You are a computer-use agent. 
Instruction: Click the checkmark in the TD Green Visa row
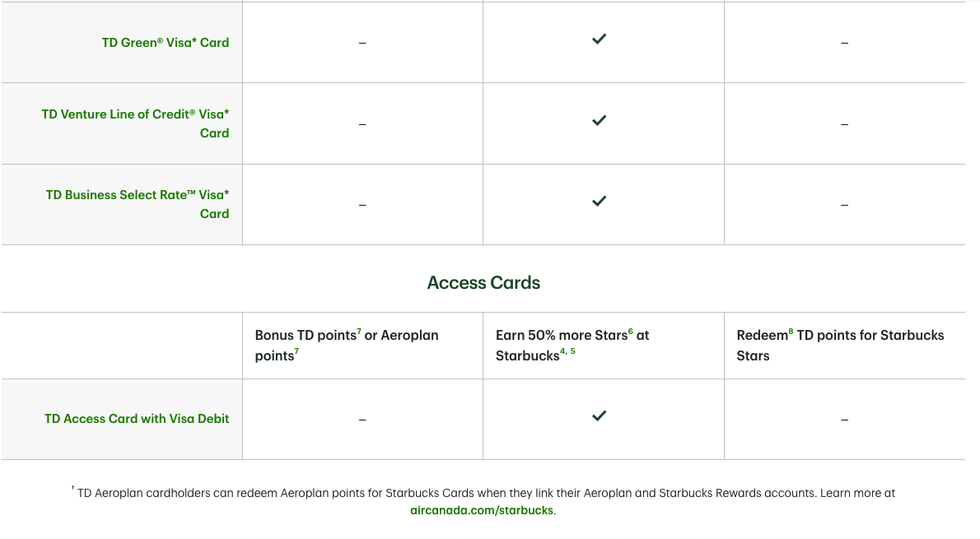click(x=599, y=39)
